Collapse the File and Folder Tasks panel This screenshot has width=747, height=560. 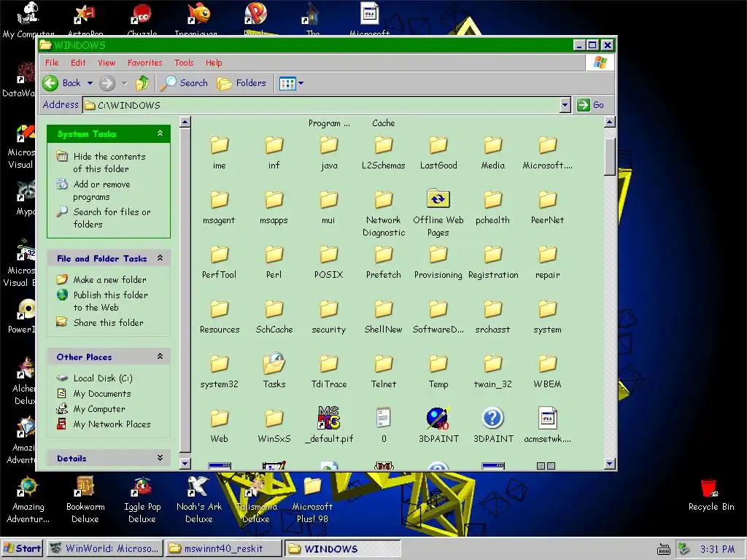tap(160, 257)
